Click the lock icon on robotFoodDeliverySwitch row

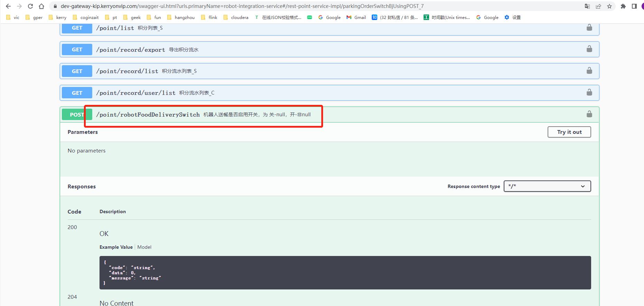click(x=589, y=114)
